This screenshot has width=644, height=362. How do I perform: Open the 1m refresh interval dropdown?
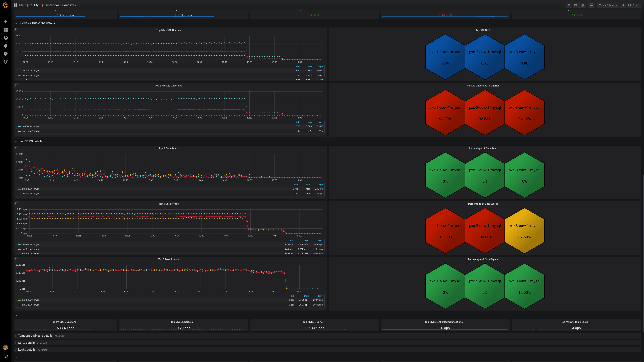[x=636, y=5]
